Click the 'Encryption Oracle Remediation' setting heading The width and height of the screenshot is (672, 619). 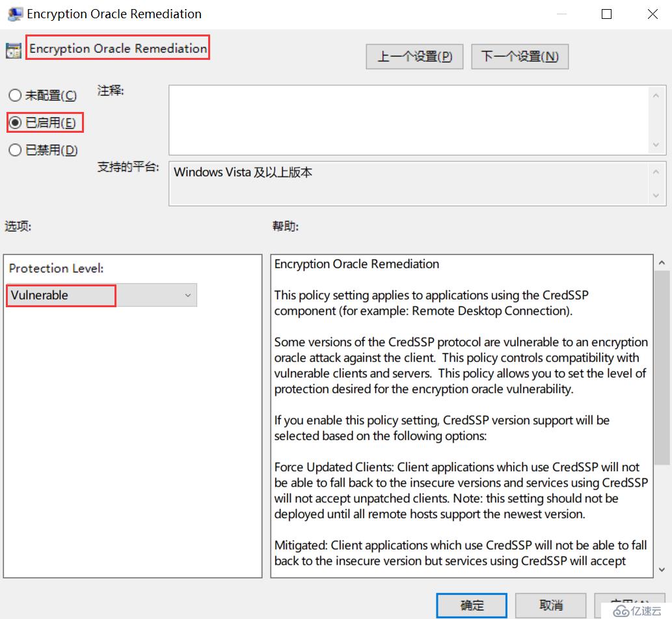[118, 48]
